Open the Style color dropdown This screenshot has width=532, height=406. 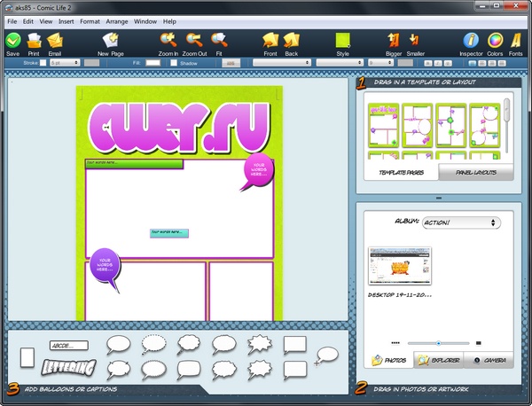(x=343, y=40)
